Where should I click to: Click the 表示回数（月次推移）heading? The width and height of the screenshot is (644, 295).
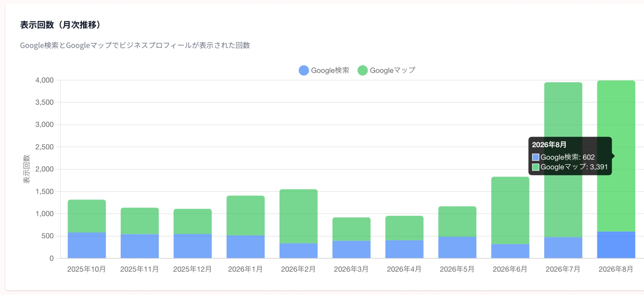pyautogui.click(x=60, y=25)
